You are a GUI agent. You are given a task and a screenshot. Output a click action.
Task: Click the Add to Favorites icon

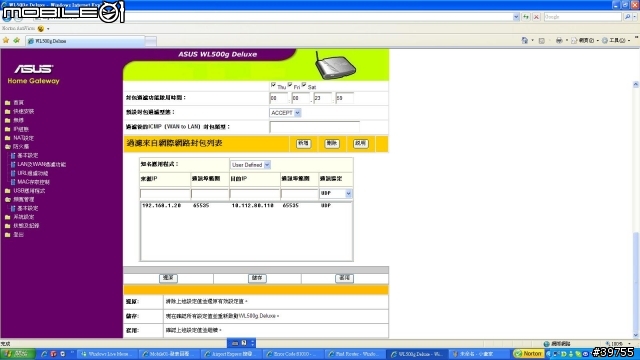(x=16, y=40)
